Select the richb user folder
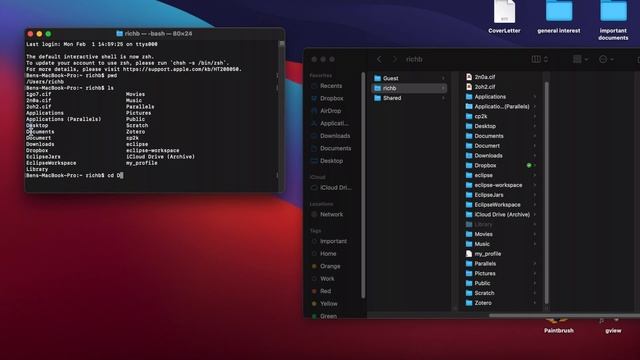This screenshot has width=640, height=360. [409, 88]
